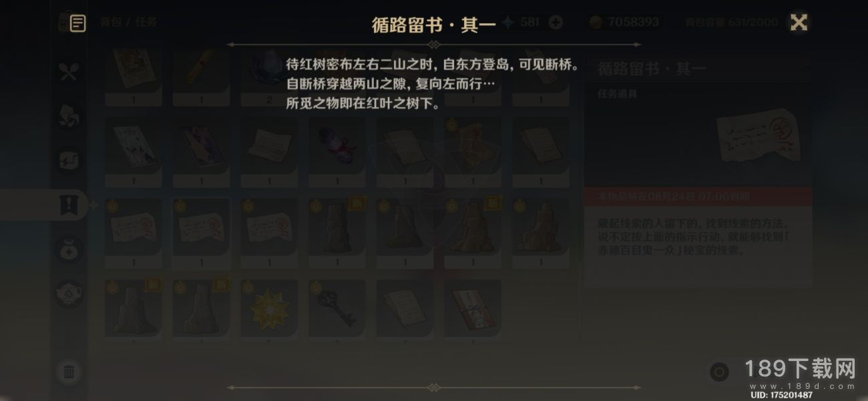Viewport: 868px width, 401px height.
Task: Select the old key item
Action: click(337, 307)
